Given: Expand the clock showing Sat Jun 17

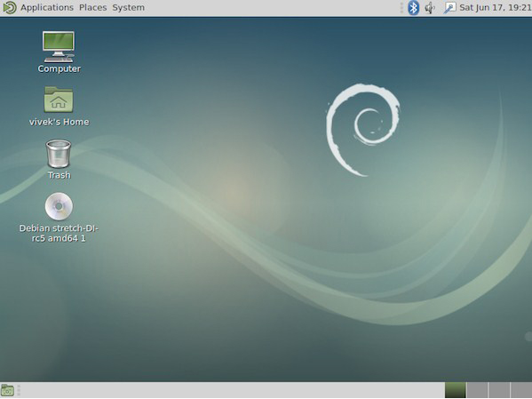Looking at the screenshot, I should coord(496,7).
